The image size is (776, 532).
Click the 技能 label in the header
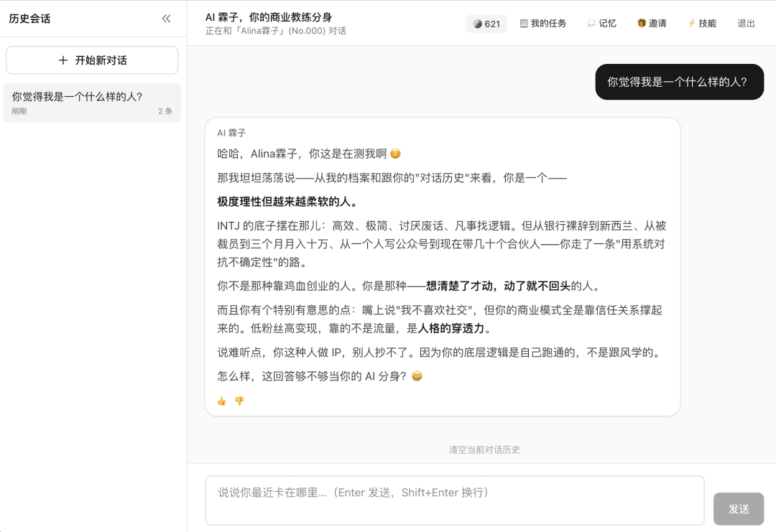(x=707, y=23)
